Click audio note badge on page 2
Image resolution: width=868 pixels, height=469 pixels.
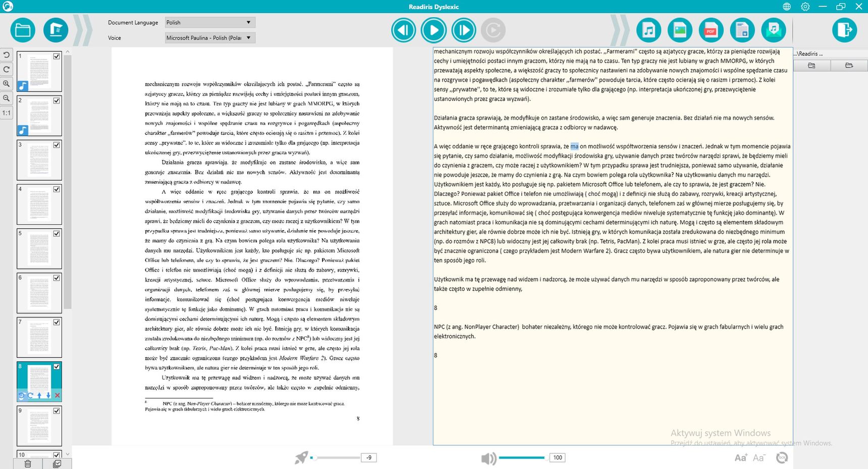tap(23, 130)
